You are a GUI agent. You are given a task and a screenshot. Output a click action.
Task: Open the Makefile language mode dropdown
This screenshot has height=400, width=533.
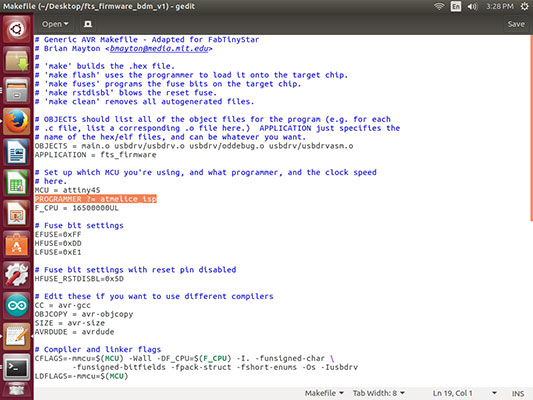click(x=324, y=393)
